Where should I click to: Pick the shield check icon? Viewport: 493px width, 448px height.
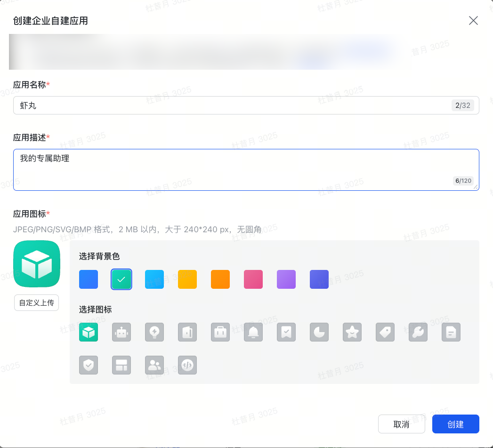[89, 365]
